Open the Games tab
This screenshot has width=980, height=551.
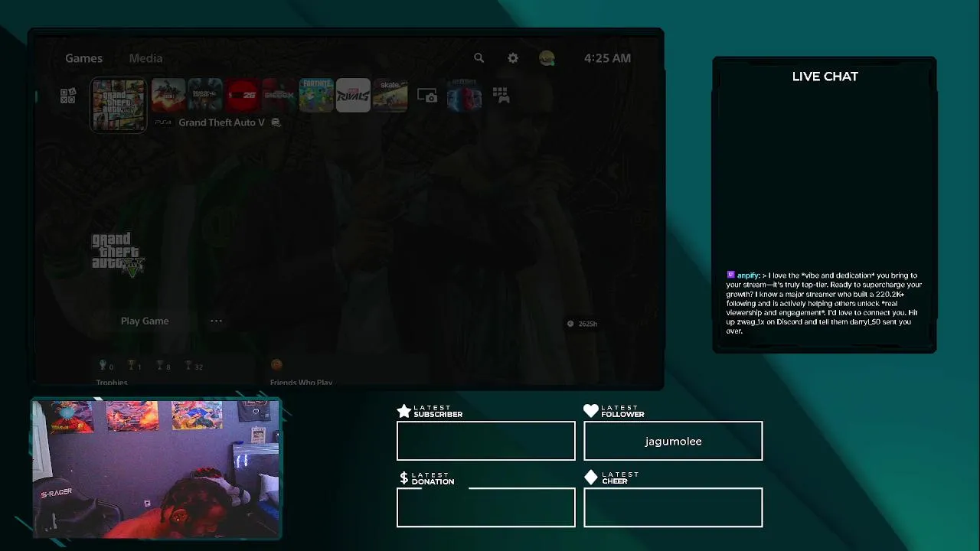pyautogui.click(x=83, y=58)
